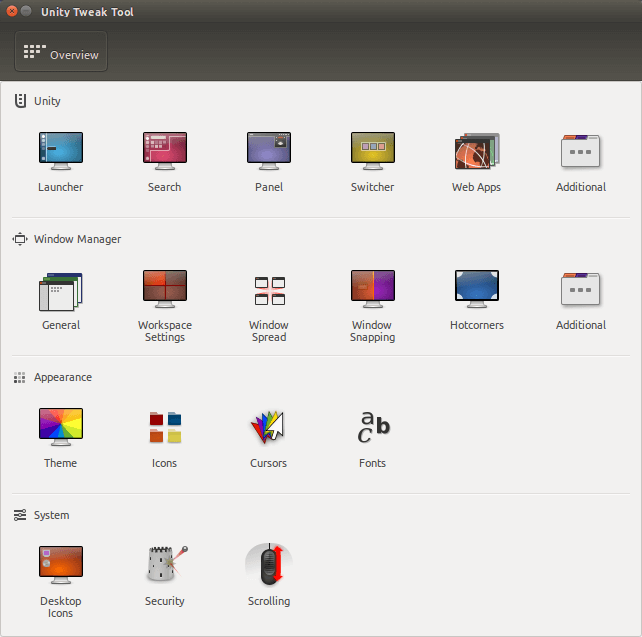Open Window Spread settings
The height and width of the screenshot is (637, 642).
tap(269, 291)
